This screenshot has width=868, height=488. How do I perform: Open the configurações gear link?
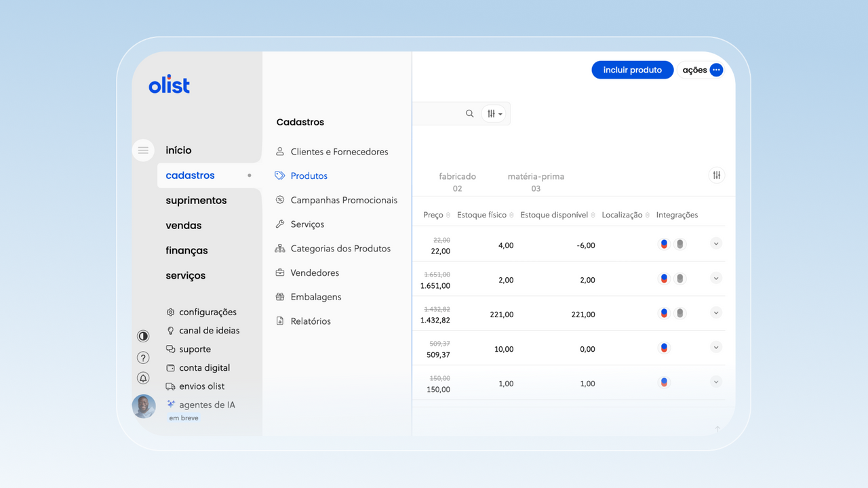click(x=208, y=312)
